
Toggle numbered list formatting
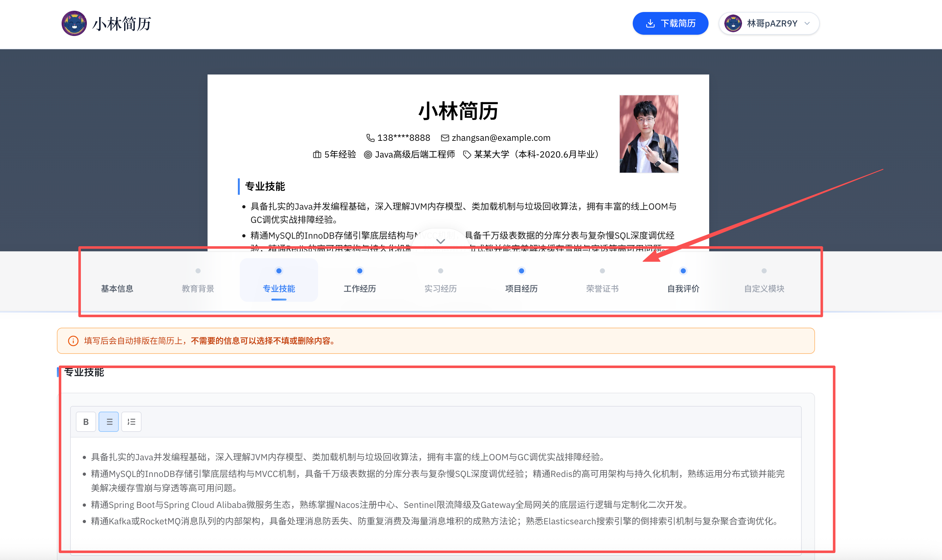pyautogui.click(x=131, y=421)
